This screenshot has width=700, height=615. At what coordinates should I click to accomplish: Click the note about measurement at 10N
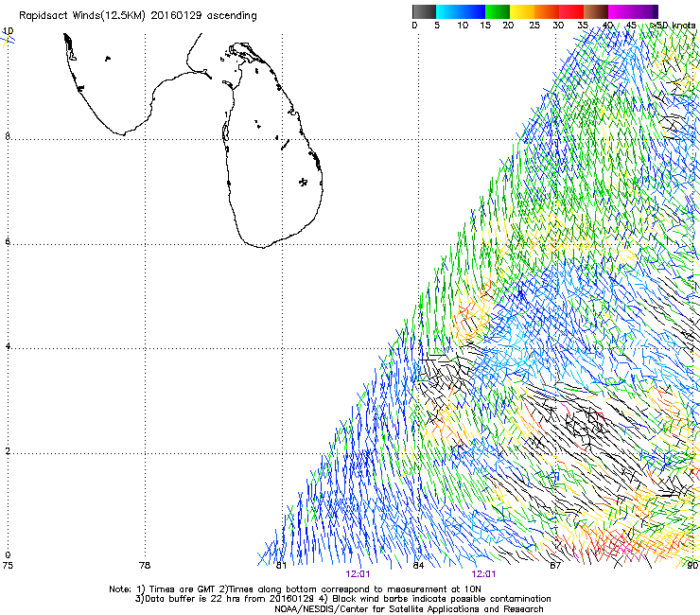point(350,589)
